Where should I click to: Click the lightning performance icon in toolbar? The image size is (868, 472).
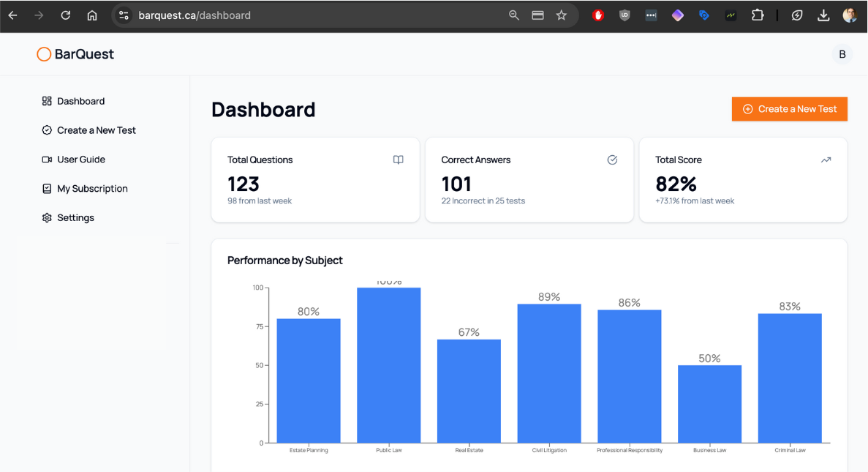click(x=796, y=15)
